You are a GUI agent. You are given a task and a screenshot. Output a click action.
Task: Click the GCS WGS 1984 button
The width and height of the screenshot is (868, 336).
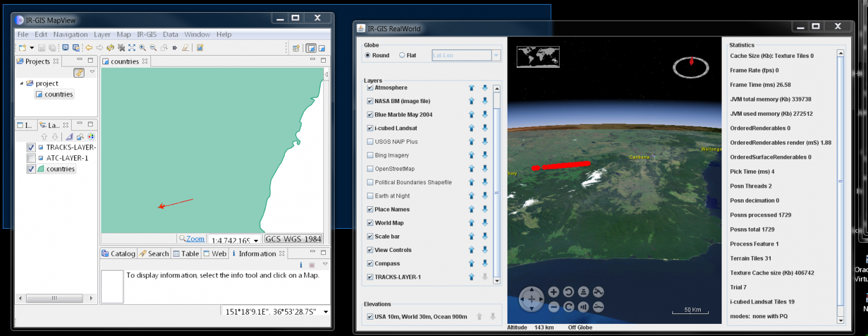click(x=293, y=239)
